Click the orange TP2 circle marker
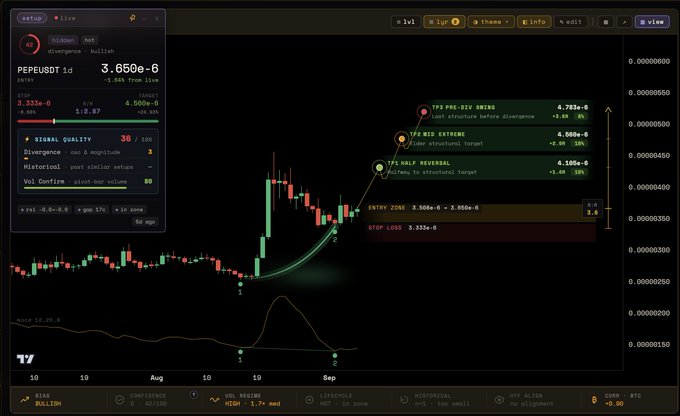The height and width of the screenshot is (416, 680). (402, 139)
